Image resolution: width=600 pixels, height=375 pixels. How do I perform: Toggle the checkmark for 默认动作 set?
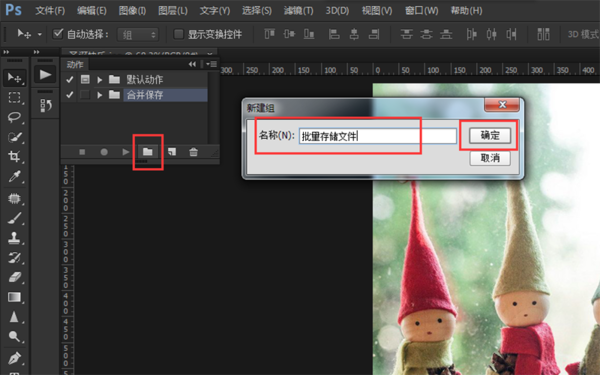[x=69, y=80]
